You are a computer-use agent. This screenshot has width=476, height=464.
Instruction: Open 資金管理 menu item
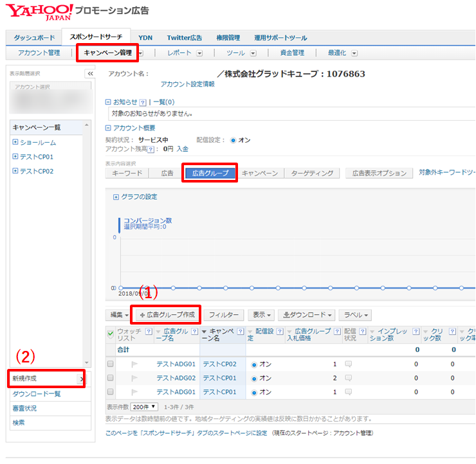[x=292, y=53]
